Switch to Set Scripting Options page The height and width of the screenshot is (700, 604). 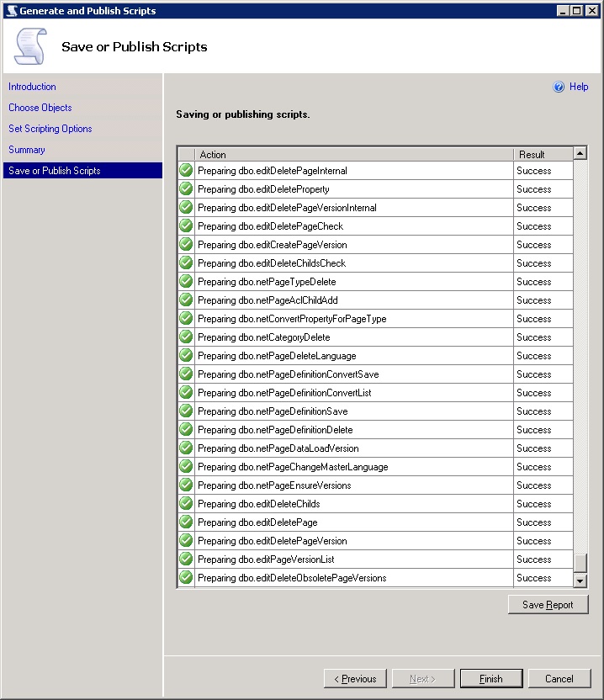click(x=50, y=129)
